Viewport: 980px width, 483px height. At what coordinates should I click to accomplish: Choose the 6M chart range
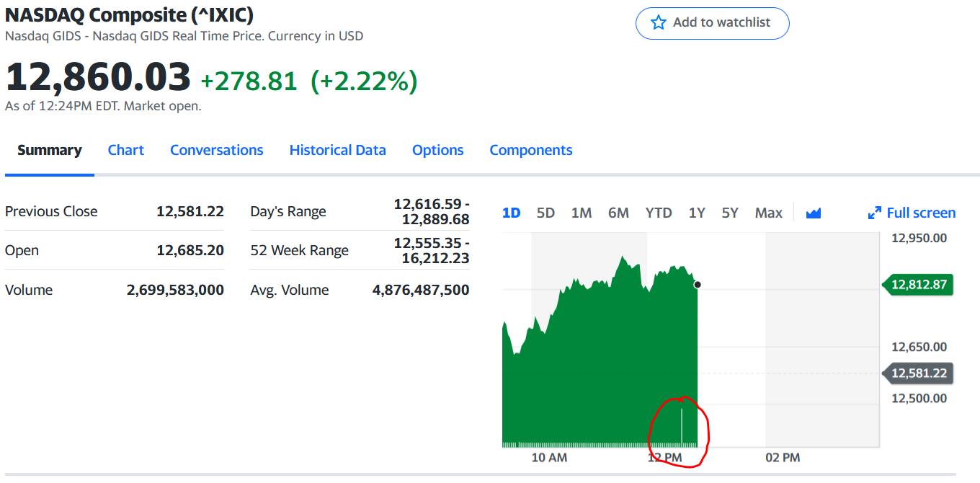(x=618, y=213)
